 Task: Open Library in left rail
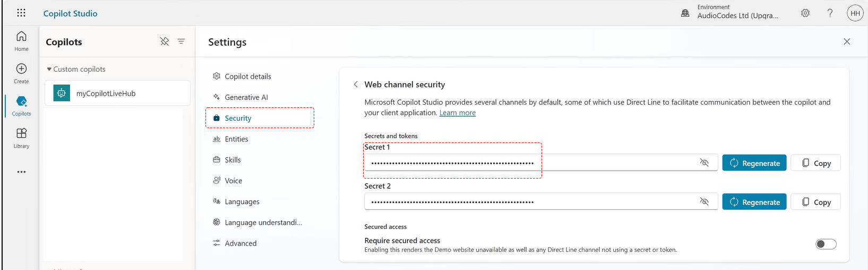coord(21,138)
